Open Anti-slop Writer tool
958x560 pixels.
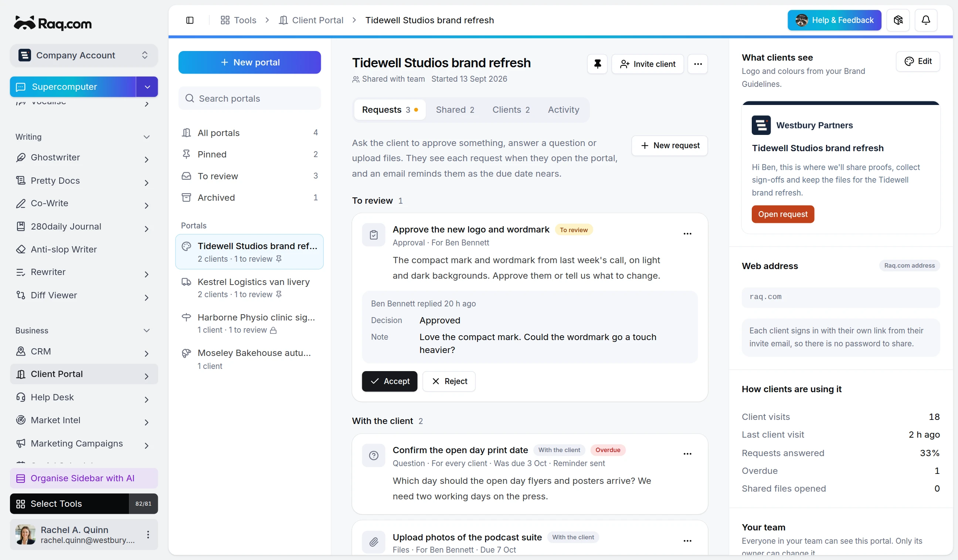[x=84, y=250]
